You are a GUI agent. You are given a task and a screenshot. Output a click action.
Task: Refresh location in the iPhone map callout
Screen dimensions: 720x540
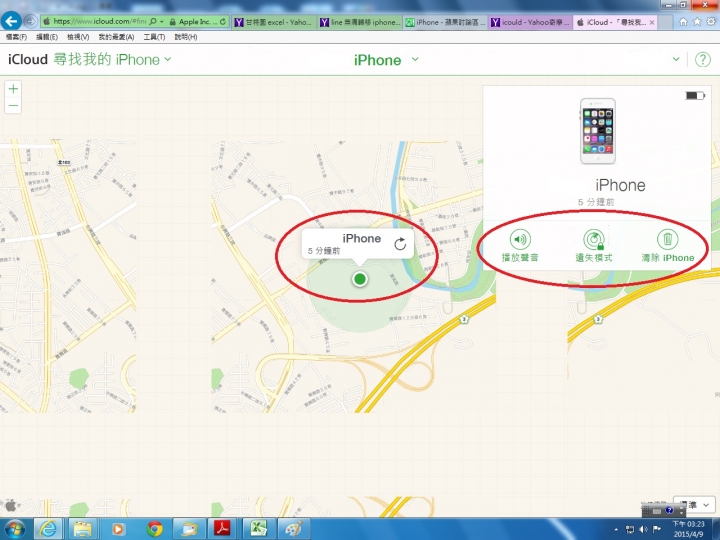tap(400, 244)
